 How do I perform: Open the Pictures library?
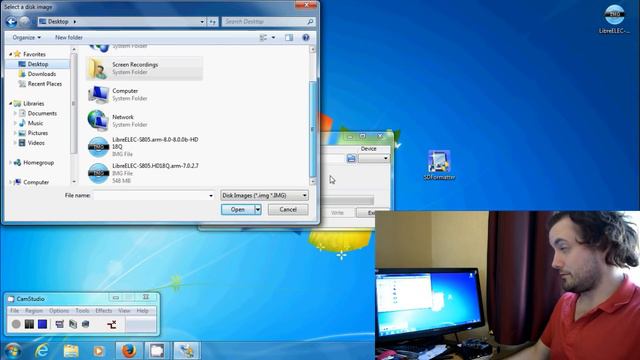[38, 133]
